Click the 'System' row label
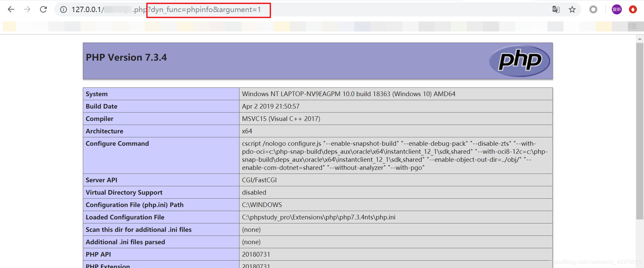The width and height of the screenshot is (644, 268). point(97,94)
